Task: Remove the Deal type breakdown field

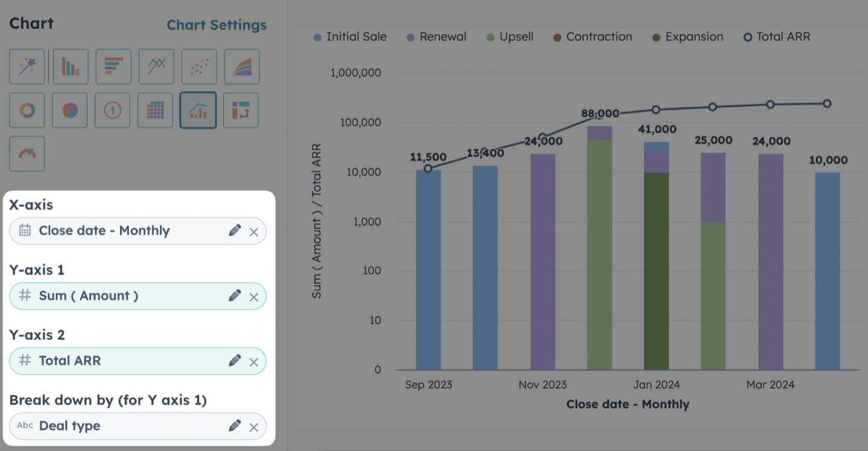Action: [254, 427]
